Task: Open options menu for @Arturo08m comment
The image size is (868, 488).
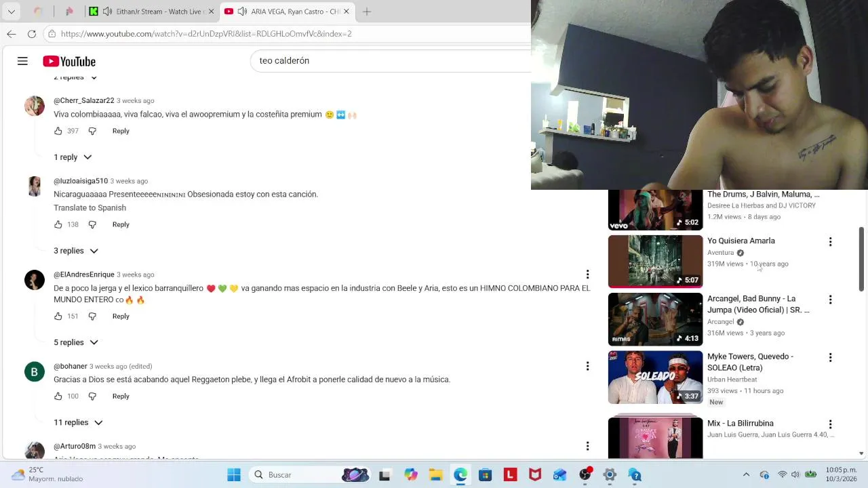Action: coord(587,446)
